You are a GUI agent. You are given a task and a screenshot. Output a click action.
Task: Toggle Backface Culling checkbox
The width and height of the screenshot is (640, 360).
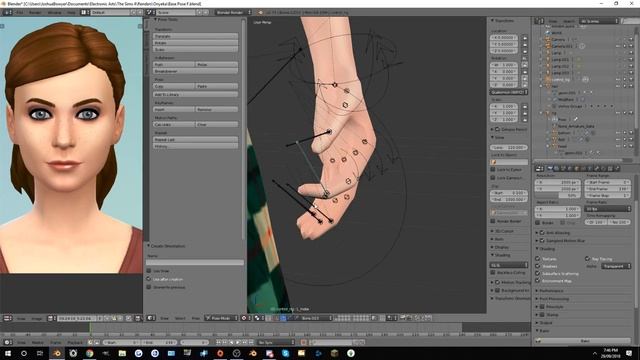point(493,272)
